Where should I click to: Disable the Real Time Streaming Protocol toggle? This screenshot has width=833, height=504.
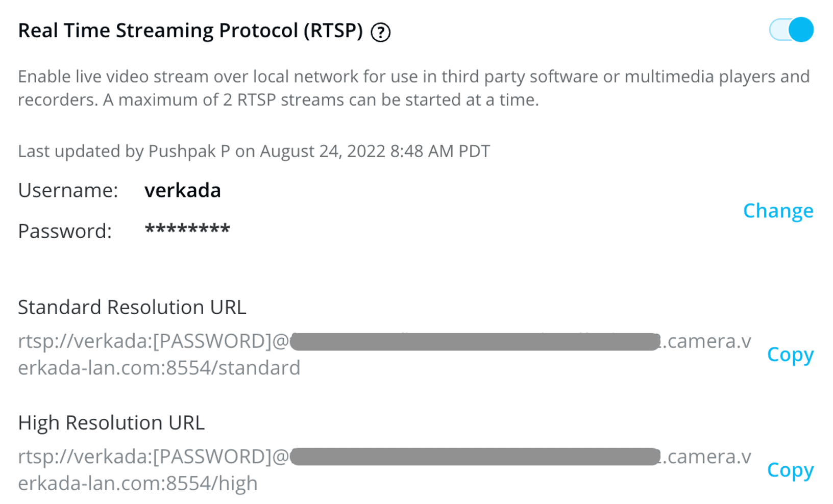tap(791, 30)
